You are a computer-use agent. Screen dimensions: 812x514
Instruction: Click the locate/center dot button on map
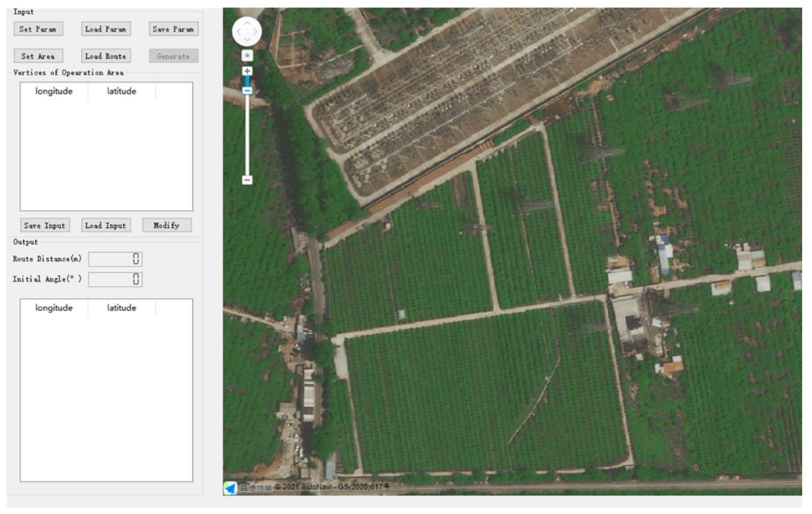pyautogui.click(x=247, y=55)
